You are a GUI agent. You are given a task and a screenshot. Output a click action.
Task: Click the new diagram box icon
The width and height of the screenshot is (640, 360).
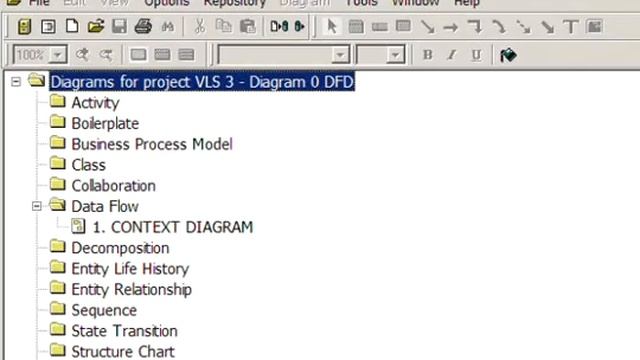[x=48, y=27]
